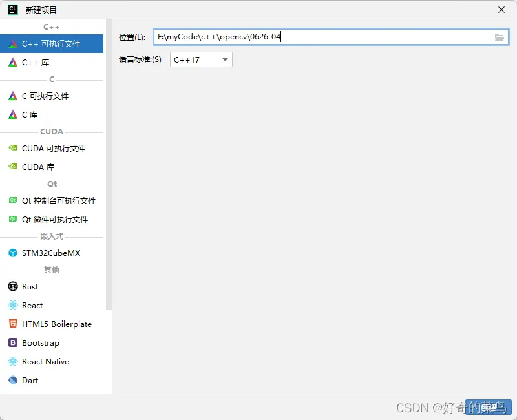Click CMake icon beside C 库
This screenshot has width=517, height=420.
(x=12, y=115)
